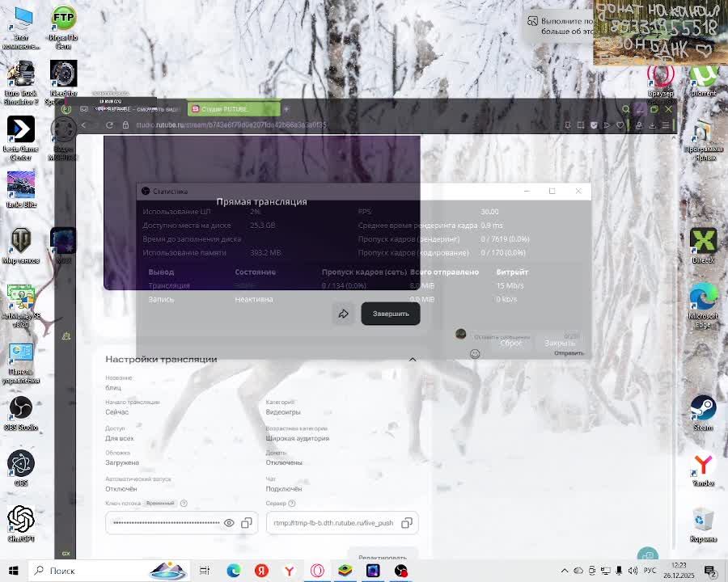Image resolution: width=728 pixels, height=582 pixels.
Task: Click the share arrow icon beside Завершить
Action: click(x=344, y=314)
